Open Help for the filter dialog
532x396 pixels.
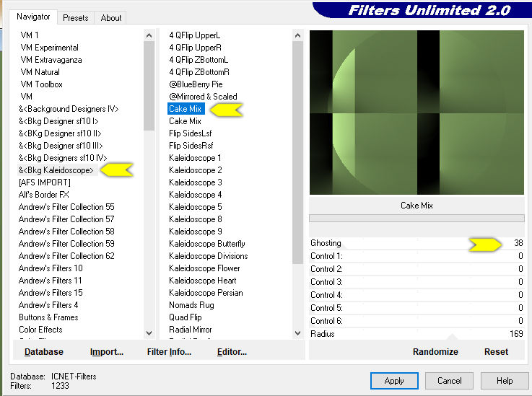[x=505, y=381]
